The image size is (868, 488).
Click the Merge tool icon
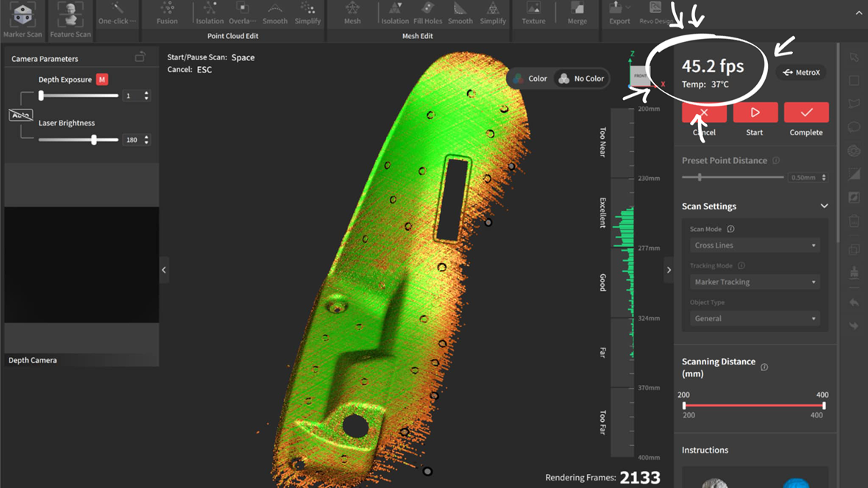pyautogui.click(x=577, y=13)
